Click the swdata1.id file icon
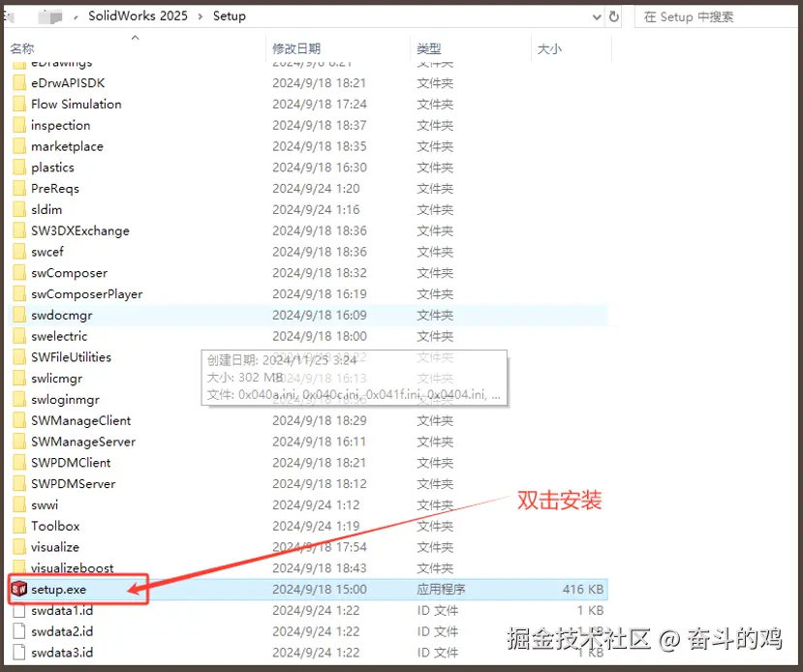 [19, 610]
